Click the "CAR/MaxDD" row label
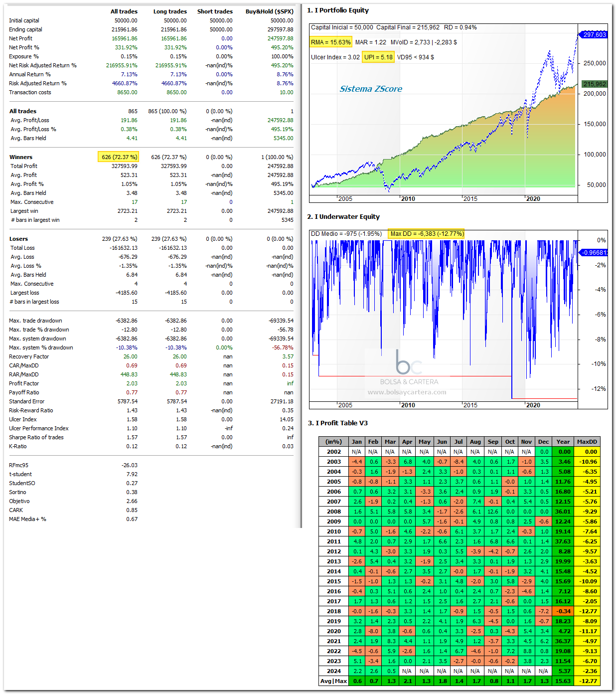616x694 pixels. click(x=23, y=365)
